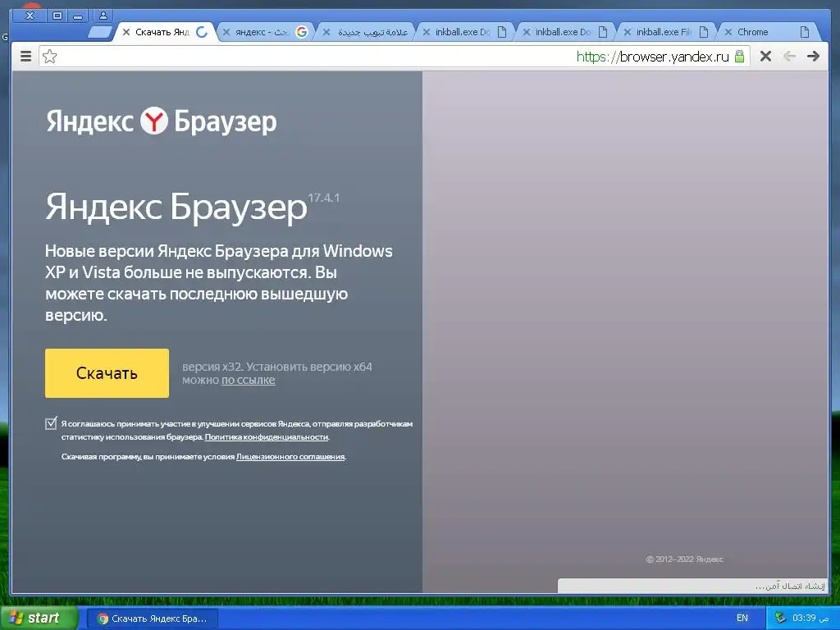Open a new tab with the tab strip button
The image size is (840, 630).
click(x=100, y=32)
